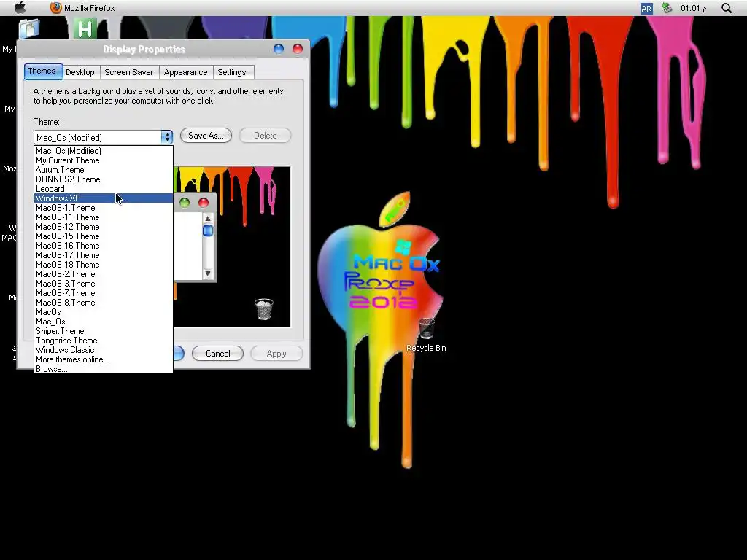Click the folder desktop icon at top left
The height and width of the screenshot is (560, 747).
(x=29, y=28)
